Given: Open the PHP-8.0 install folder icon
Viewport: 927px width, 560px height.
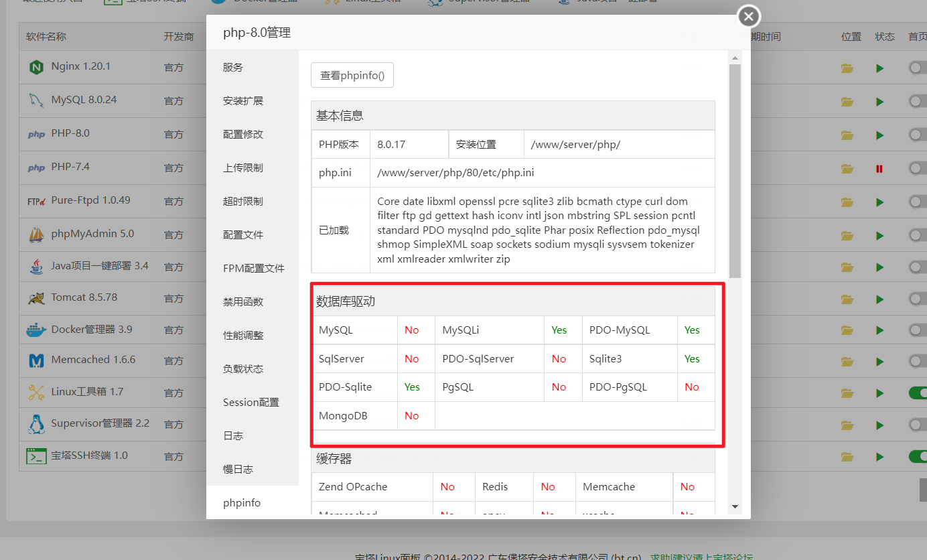Looking at the screenshot, I should tap(847, 135).
